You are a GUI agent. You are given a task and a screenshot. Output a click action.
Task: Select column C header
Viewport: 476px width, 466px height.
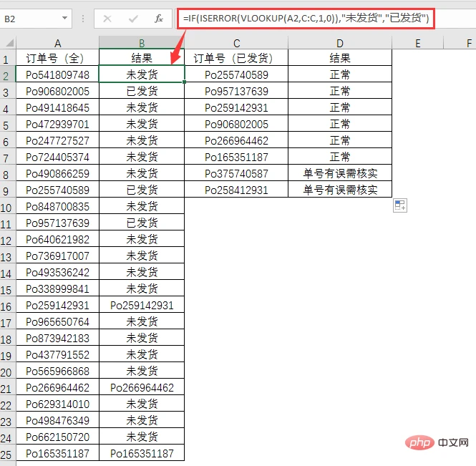(x=236, y=43)
